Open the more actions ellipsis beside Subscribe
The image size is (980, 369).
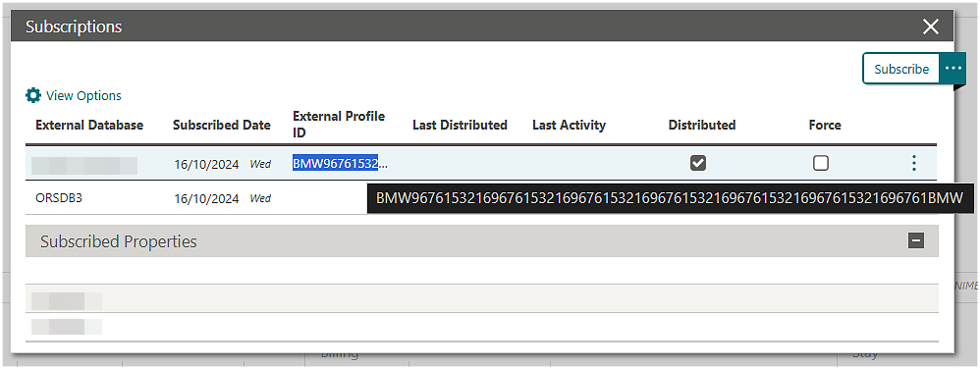(953, 69)
